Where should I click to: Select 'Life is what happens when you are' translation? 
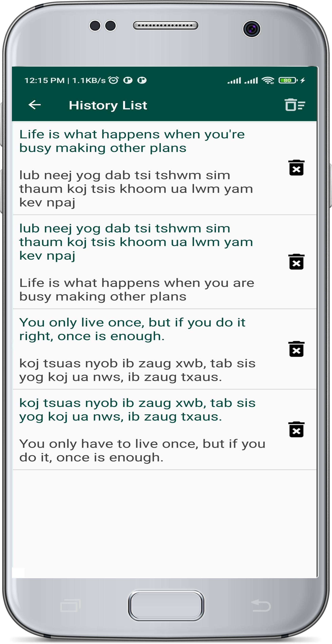tap(137, 290)
